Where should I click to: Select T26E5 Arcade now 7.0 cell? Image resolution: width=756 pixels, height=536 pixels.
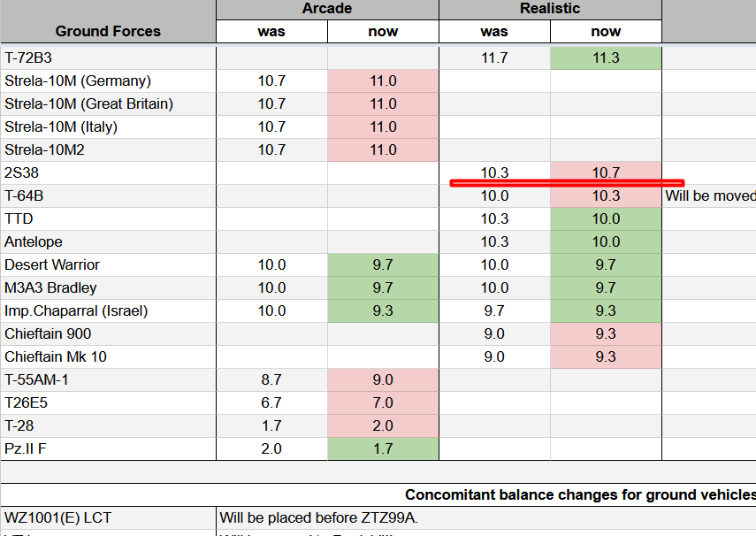[383, 402]
